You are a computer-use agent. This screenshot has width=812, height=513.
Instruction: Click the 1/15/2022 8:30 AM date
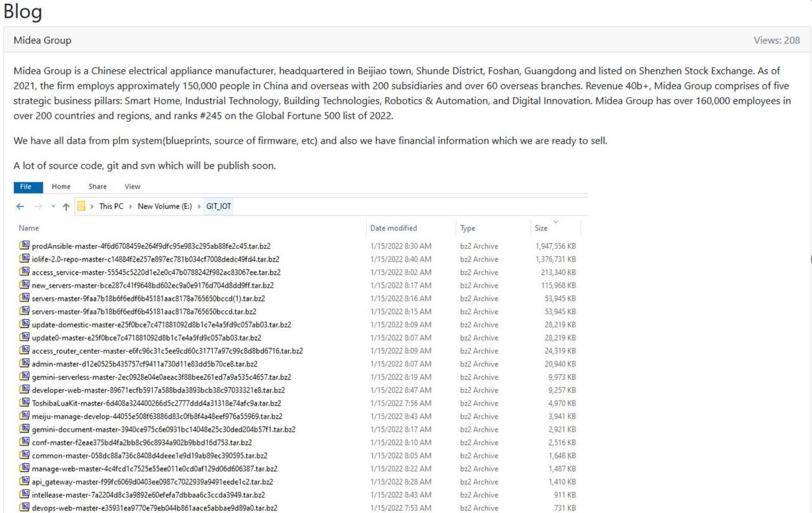(x=401, y=246)
